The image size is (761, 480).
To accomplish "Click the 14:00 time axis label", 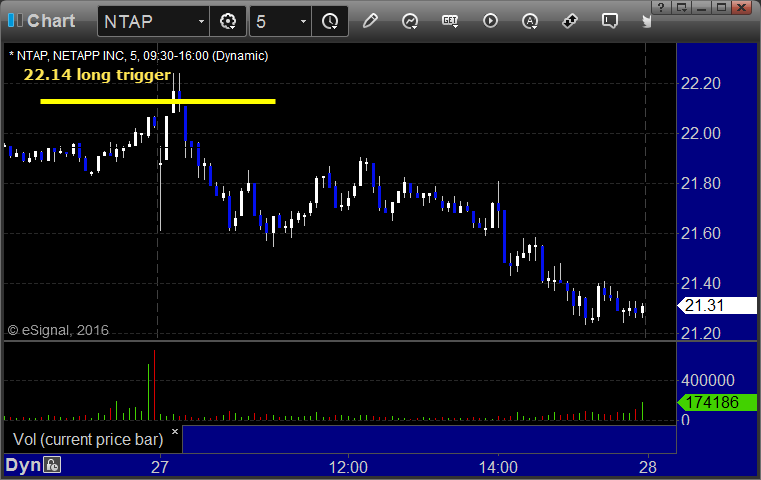I will (x=498, y=467).
